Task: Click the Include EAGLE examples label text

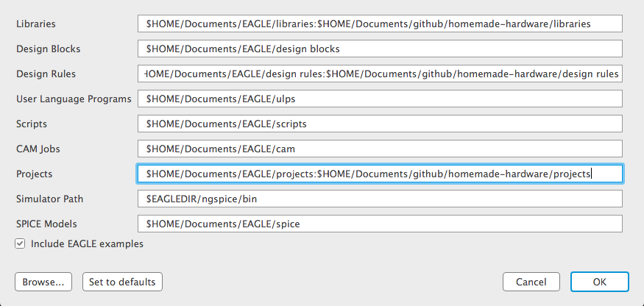Action: (87, 243)
